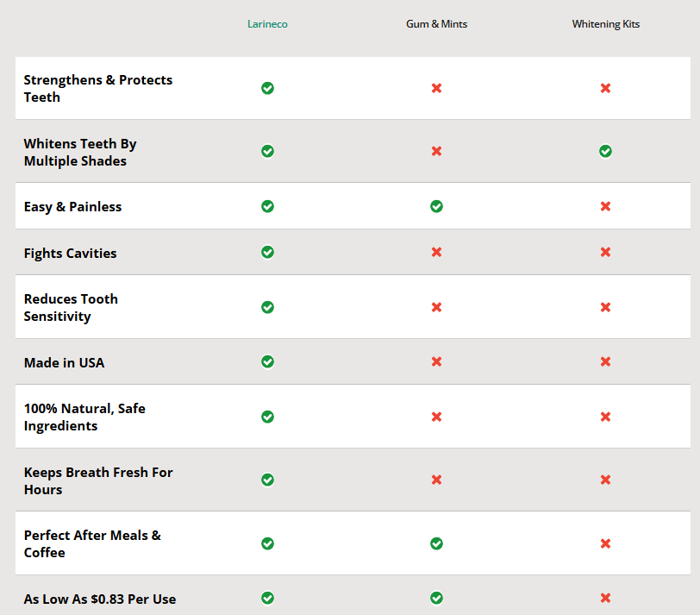
Task: Click Larineco green check for Strengthens & Protects Teeth
Action: click(x=267, y=88)
